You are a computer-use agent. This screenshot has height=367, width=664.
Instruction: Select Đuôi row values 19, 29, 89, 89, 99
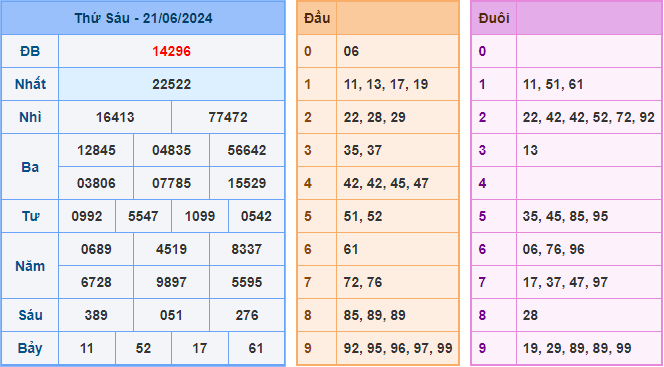click(577, 348)
